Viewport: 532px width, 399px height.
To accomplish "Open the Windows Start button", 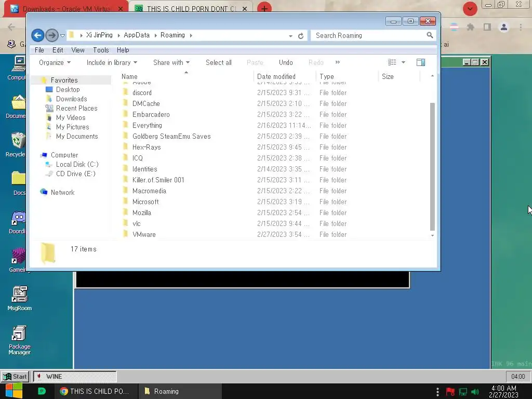I will click(14, 391).
